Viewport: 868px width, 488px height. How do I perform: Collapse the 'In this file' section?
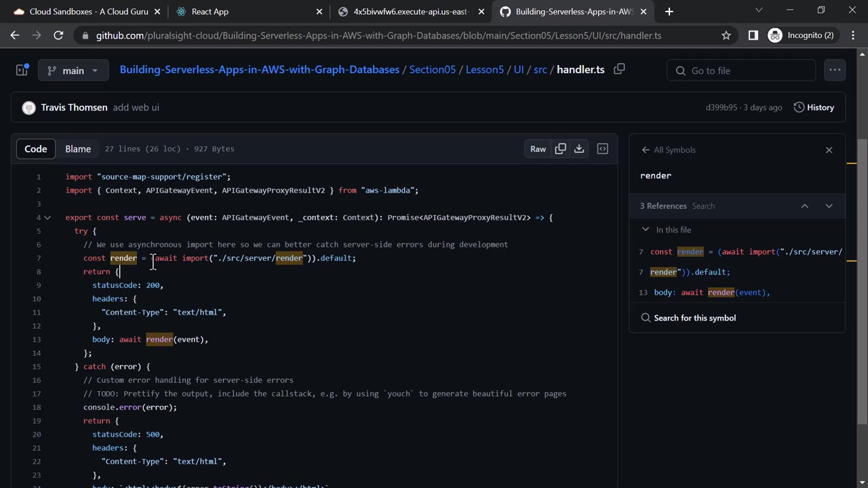point(646,230)
